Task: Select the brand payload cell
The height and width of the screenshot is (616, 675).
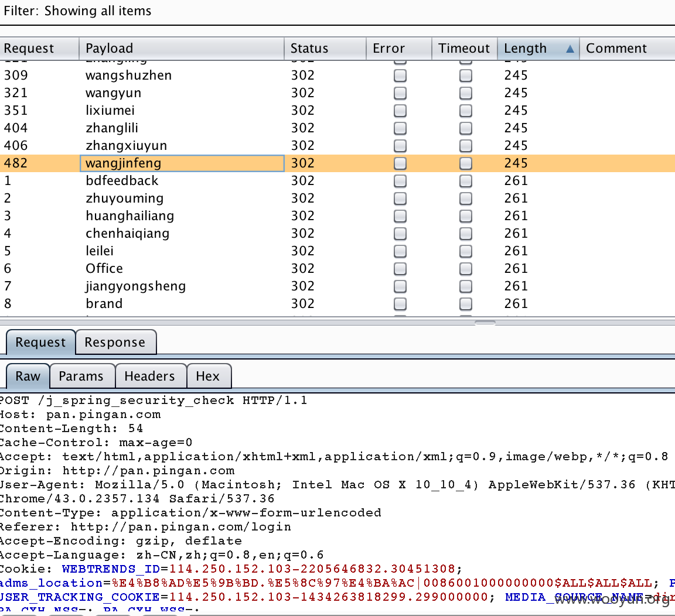Action: click(182, 304)
